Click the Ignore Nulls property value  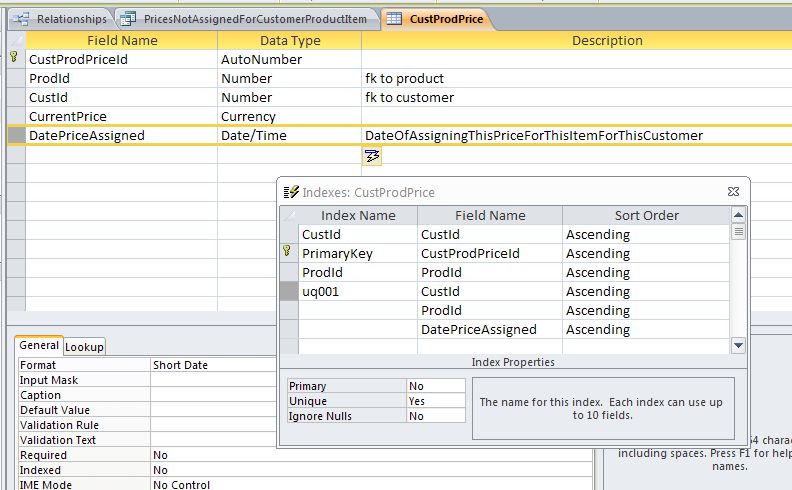coord(436,416)
